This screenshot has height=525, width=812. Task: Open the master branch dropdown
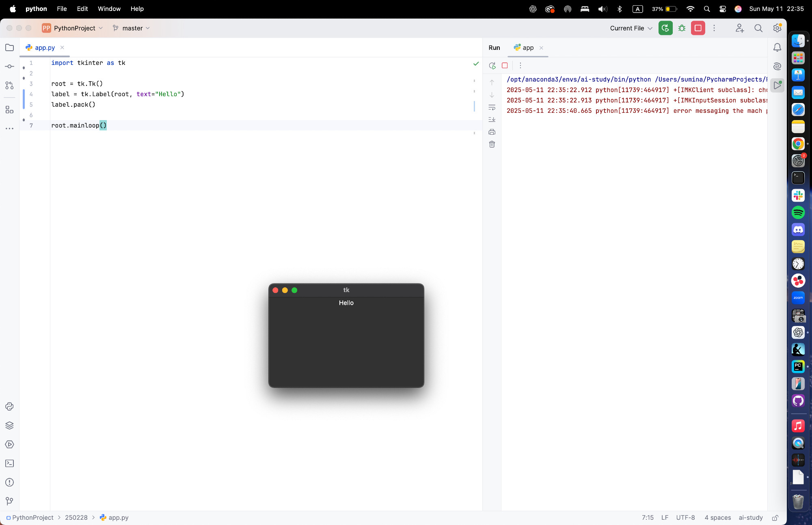[131, 28]
